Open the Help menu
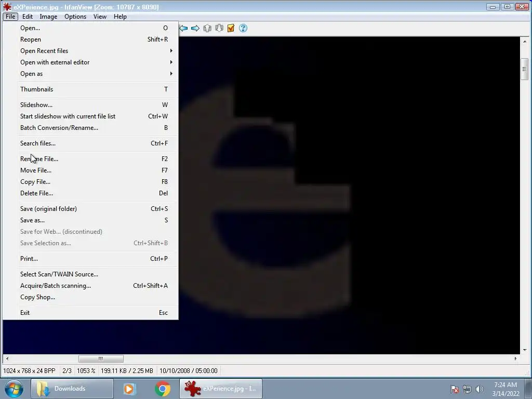 [120, 17]
